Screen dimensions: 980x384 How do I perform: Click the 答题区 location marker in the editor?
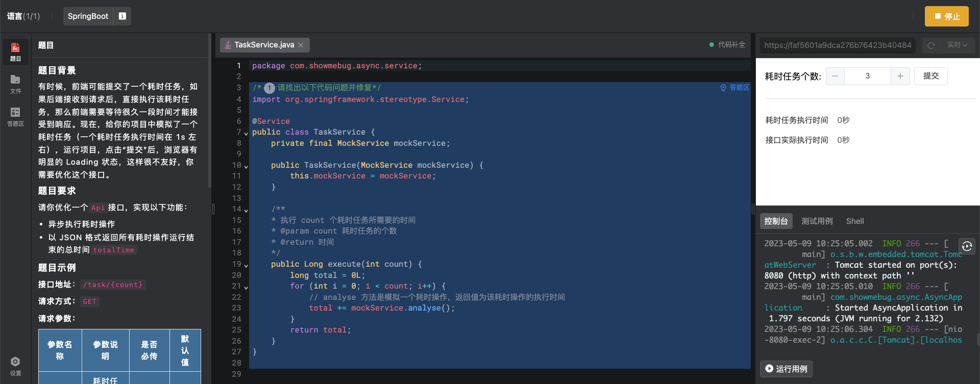click(x=735, y=88)
